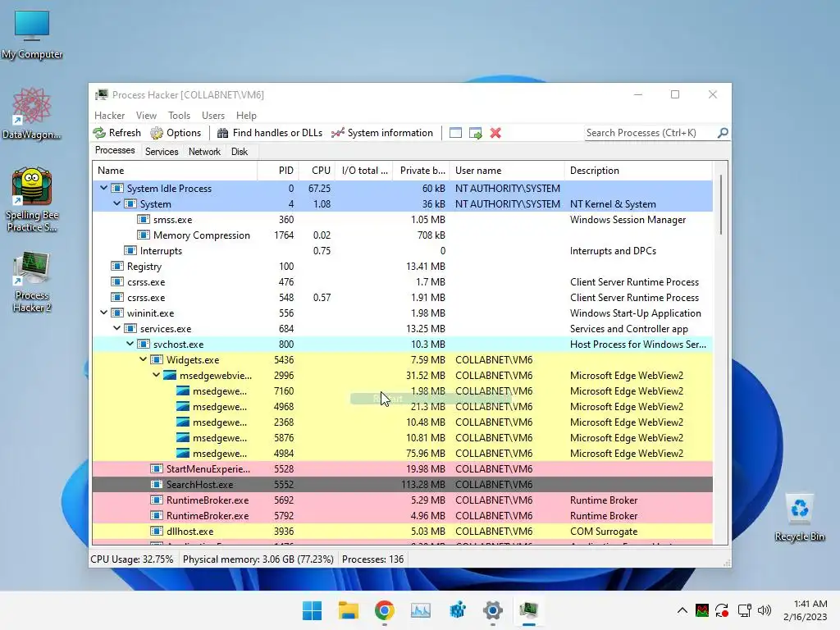Open the Hacker menu
This screenshot has height=630, width=840.
(x=109, y=115)
